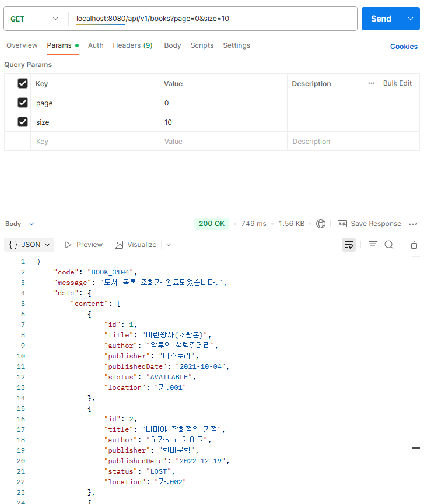Open the params table column options icon

click(372, 83)
